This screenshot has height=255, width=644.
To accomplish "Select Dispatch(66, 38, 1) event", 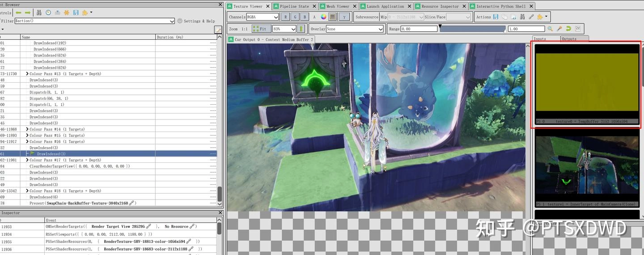I will 49,98.
